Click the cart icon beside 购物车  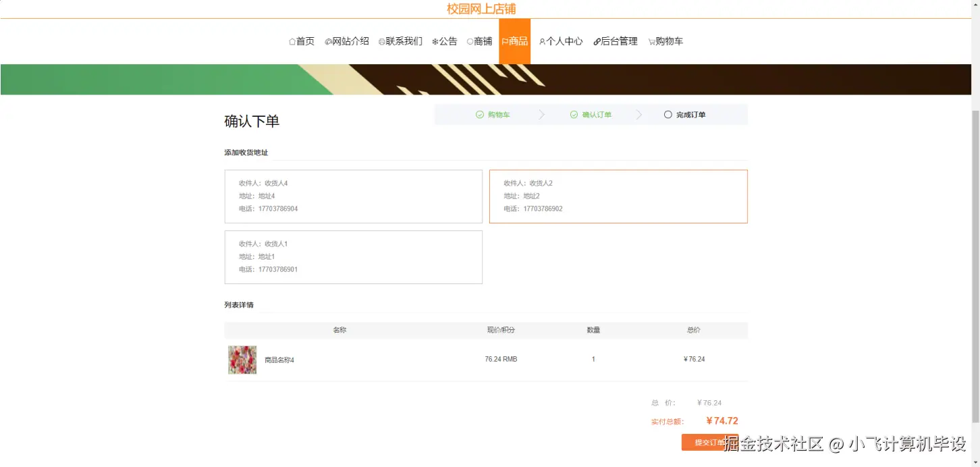point(652,42)
